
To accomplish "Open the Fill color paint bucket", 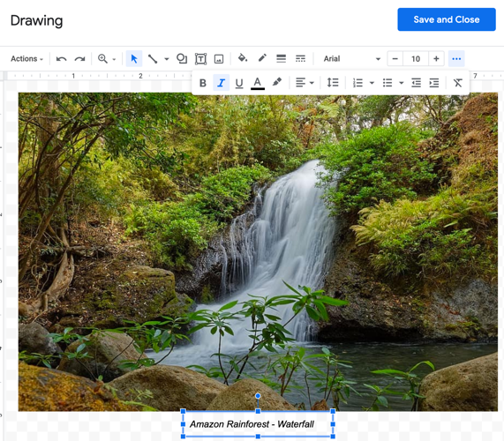I will [243, 58].
